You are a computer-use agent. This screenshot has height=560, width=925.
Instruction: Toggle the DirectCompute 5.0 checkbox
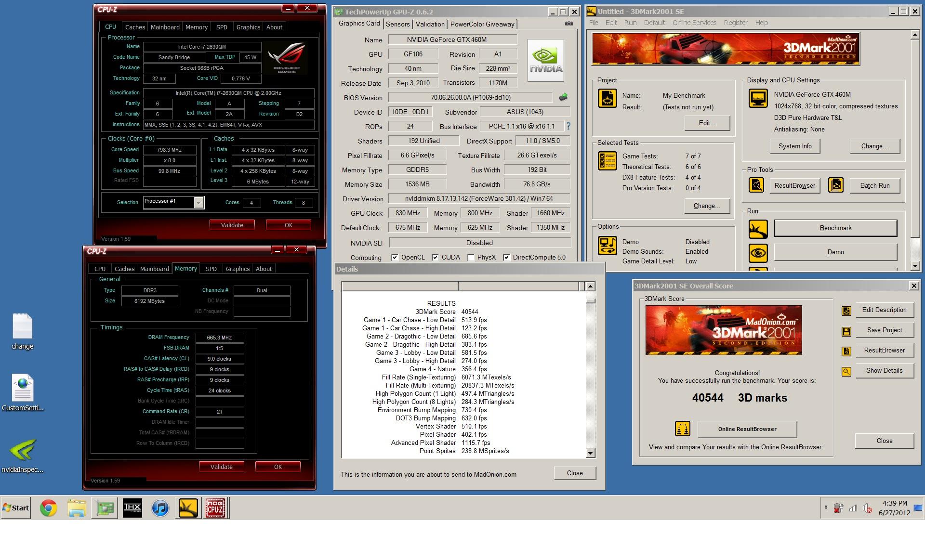click(x=506, y=257)
